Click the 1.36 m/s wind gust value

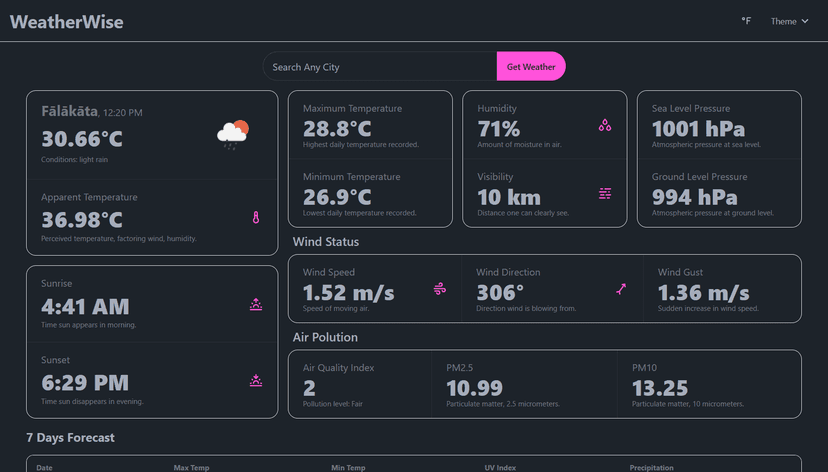(703, 292)
